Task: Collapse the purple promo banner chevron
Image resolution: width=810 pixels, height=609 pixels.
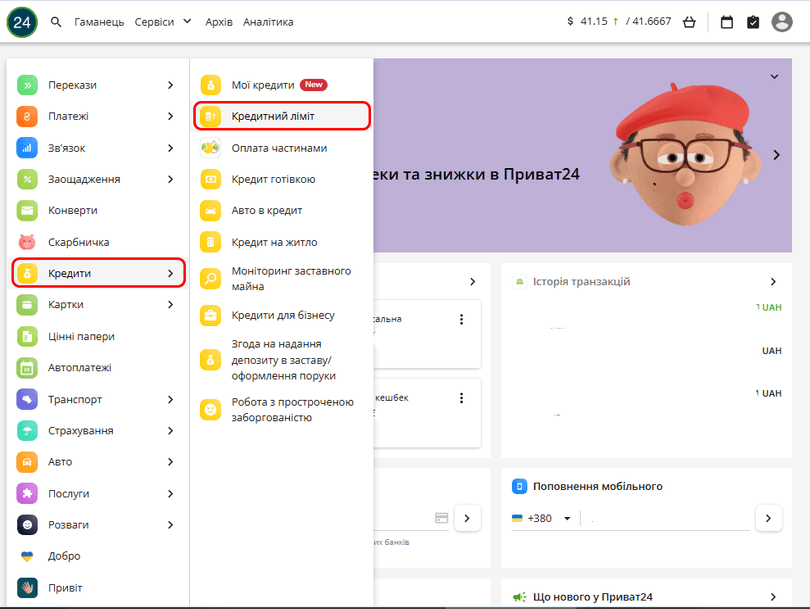Action: (773, 76)
